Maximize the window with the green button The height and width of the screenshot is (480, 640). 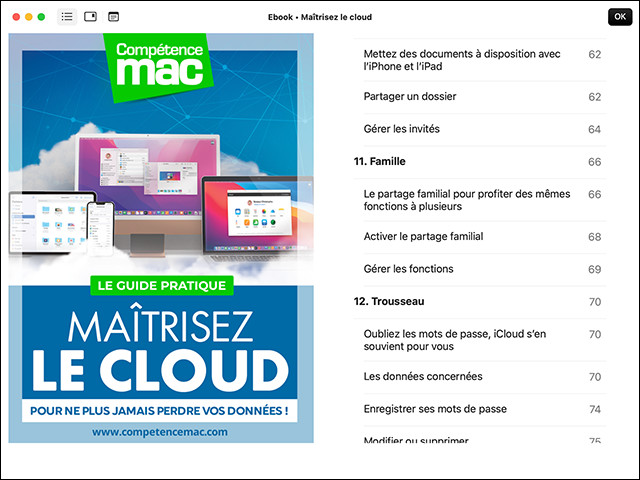(x=41, y=17)
